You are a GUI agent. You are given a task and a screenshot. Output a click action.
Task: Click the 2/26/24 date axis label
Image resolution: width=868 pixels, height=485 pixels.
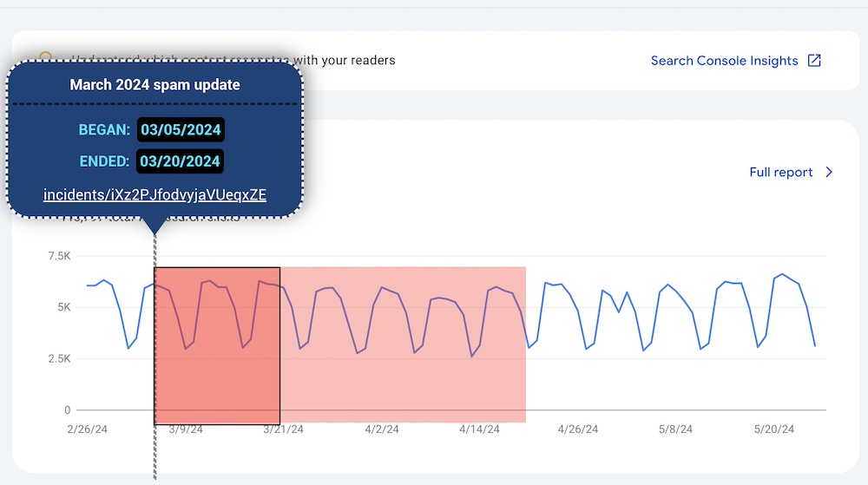pos(88,429)
